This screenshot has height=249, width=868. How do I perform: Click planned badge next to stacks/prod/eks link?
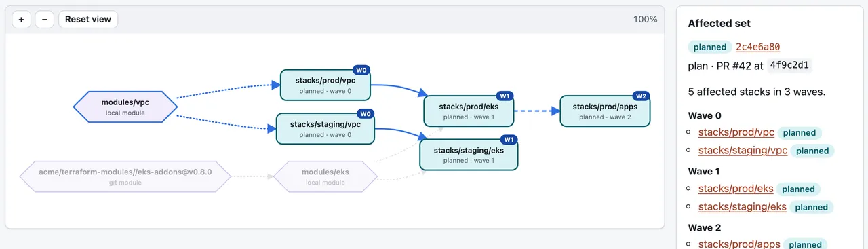pyautogui.click(x=798, y=189)
